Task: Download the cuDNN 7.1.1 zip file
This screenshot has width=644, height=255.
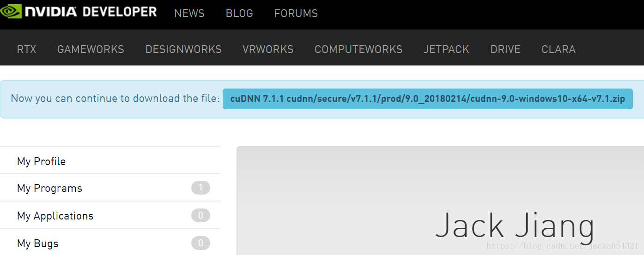Action: tap(428, 99)
